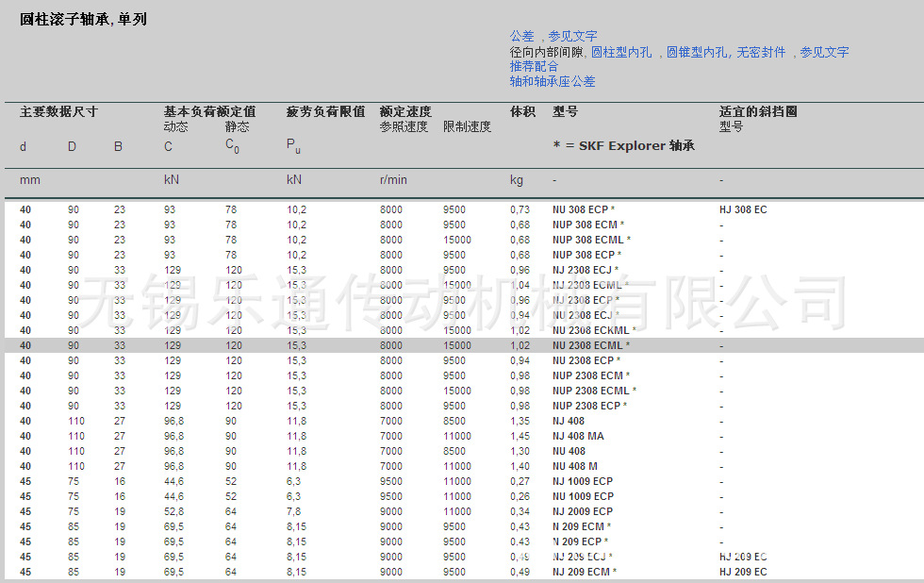Click the 体积 column header
This screenshot has width=924, height=583.
[522, 111]
